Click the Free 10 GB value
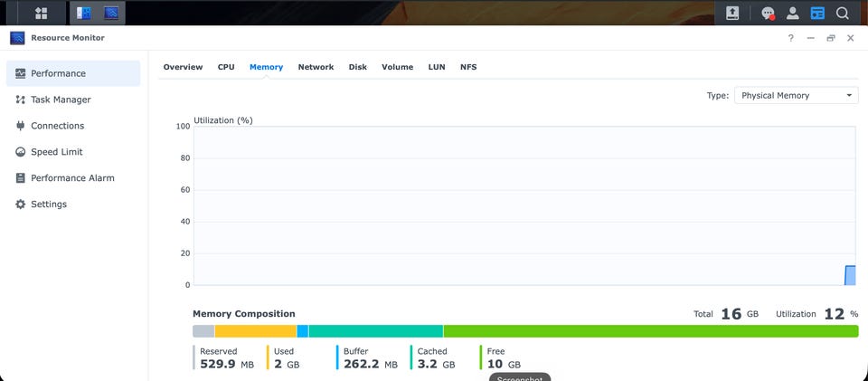Screen dimensions: 868x381 504,365
